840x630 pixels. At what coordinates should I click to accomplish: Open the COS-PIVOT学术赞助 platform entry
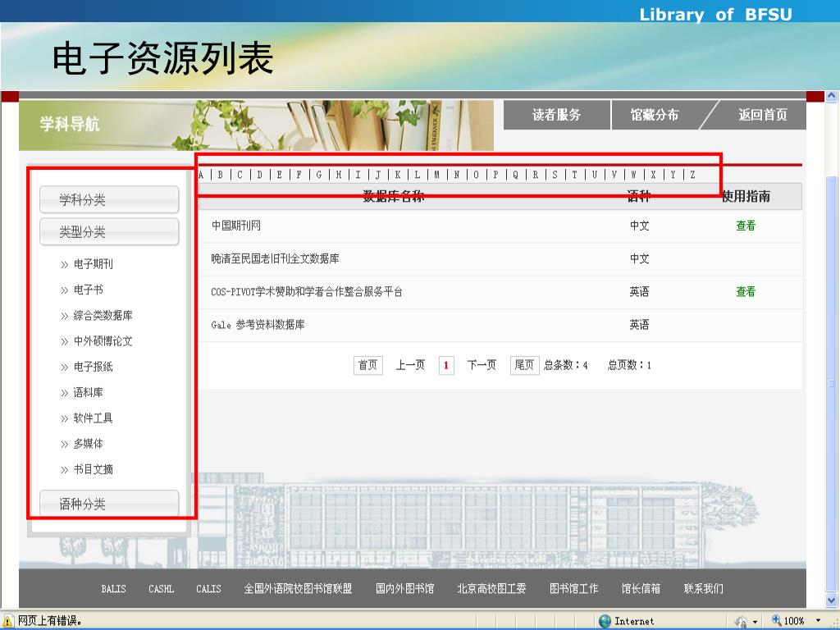pyautogui.click(x=307, y=292)
